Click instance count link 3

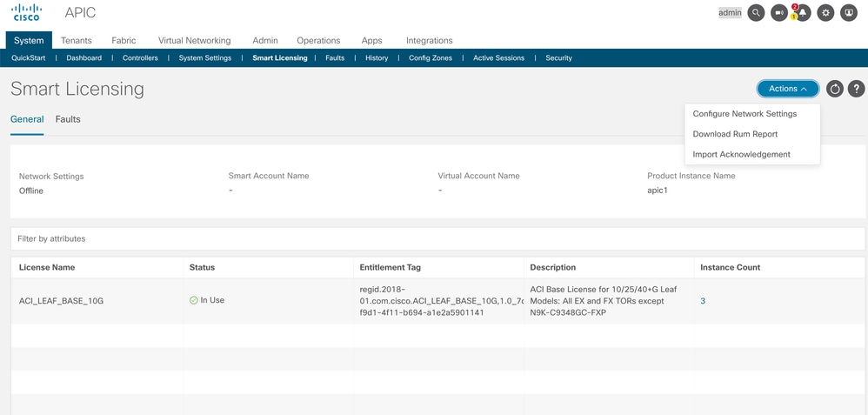703,301
